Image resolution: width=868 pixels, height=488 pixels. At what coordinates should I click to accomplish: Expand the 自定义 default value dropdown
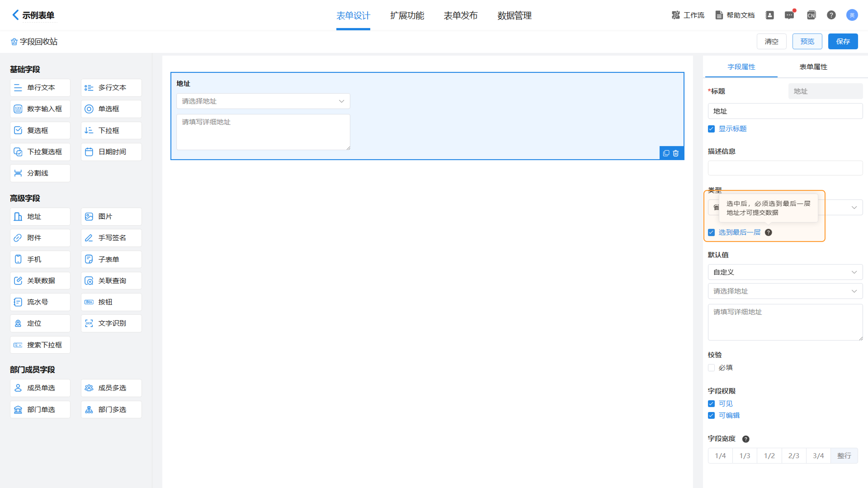pos(785,272)
